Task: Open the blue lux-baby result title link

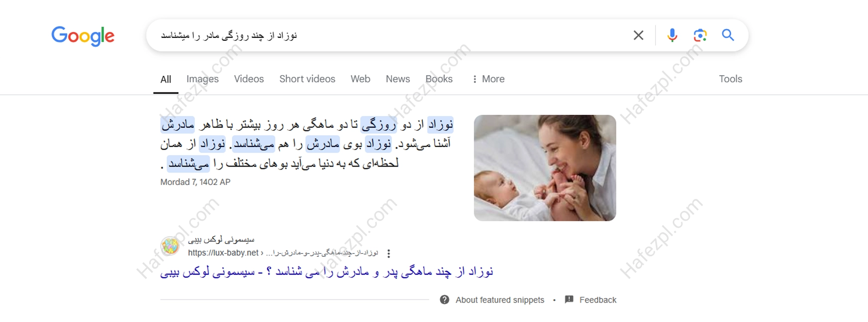Action: 327,272
